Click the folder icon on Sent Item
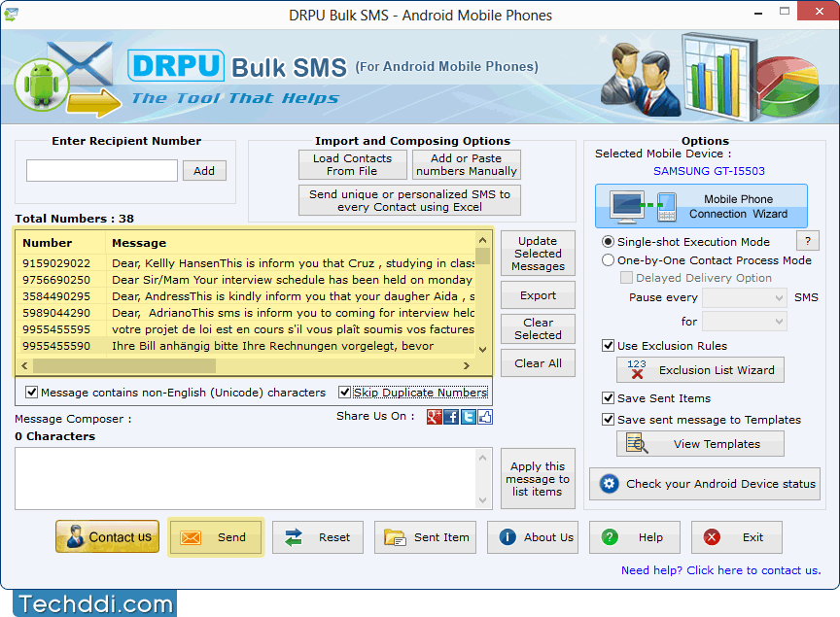The image size is (840, 617). click(395, 537)
